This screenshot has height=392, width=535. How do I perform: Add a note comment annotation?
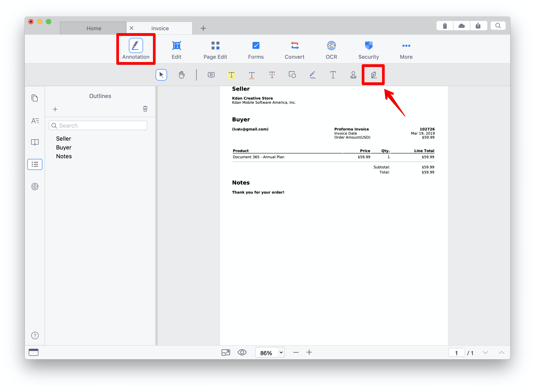coord(211,75)
